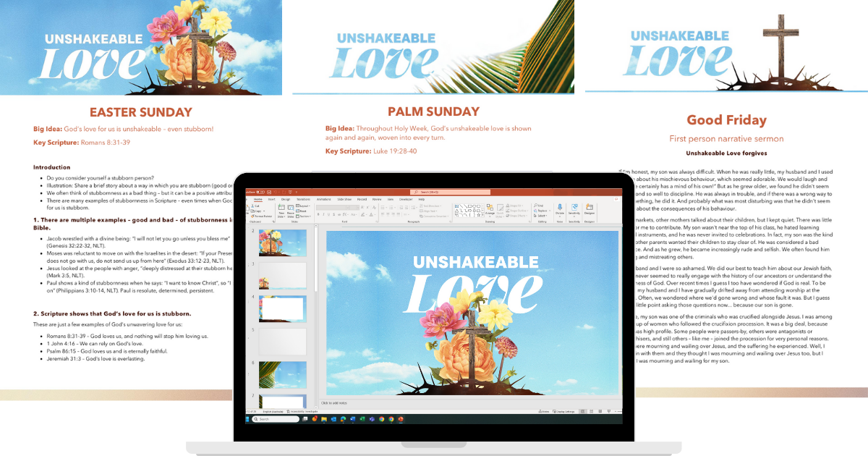Open File Explorer from the taskbar

(x=324, y=419)
